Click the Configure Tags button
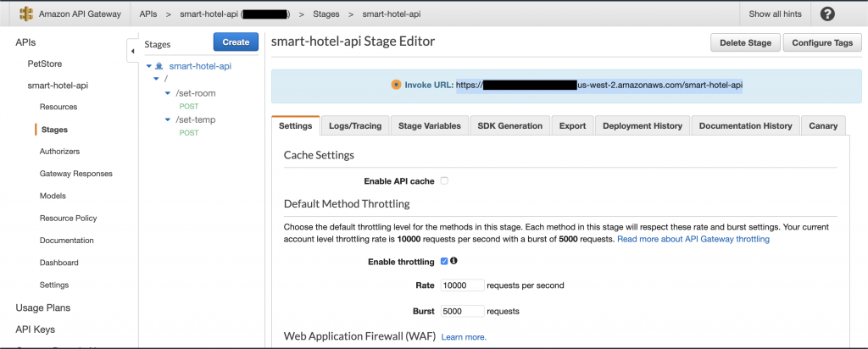868x349 pixels. click(x=822, y=42)
